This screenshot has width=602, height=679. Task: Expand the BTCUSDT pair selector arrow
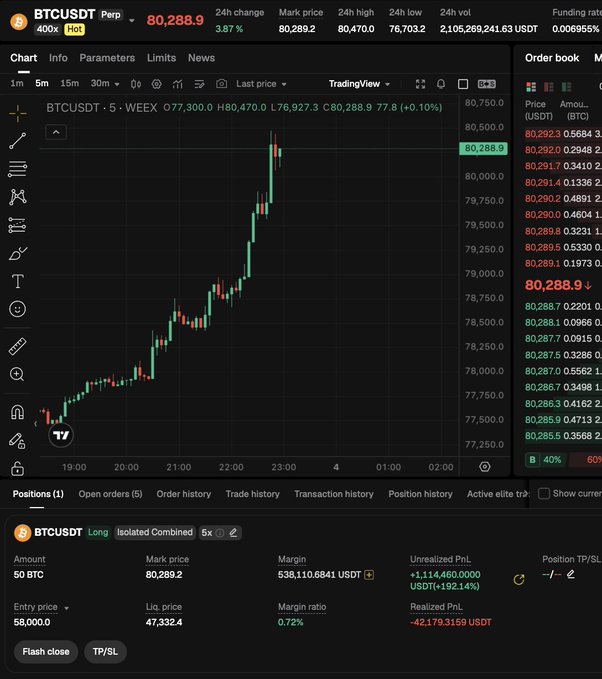[132, 20]
